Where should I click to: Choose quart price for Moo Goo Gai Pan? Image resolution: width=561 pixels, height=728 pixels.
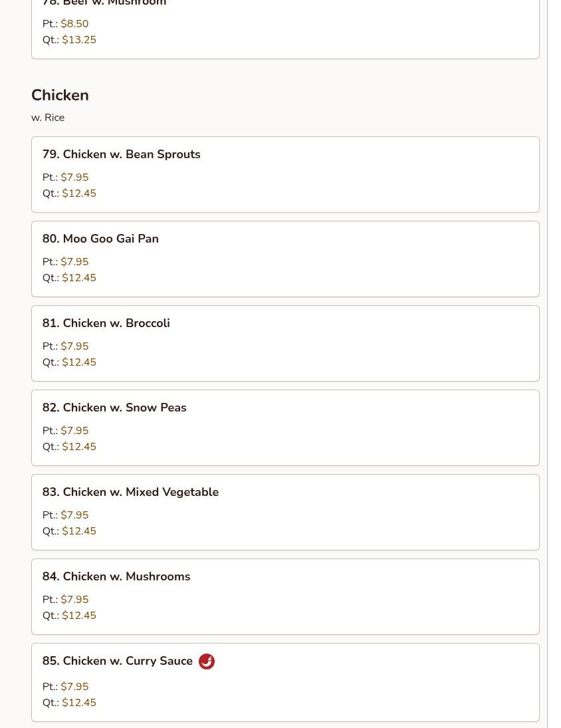(x=79, y=278)
